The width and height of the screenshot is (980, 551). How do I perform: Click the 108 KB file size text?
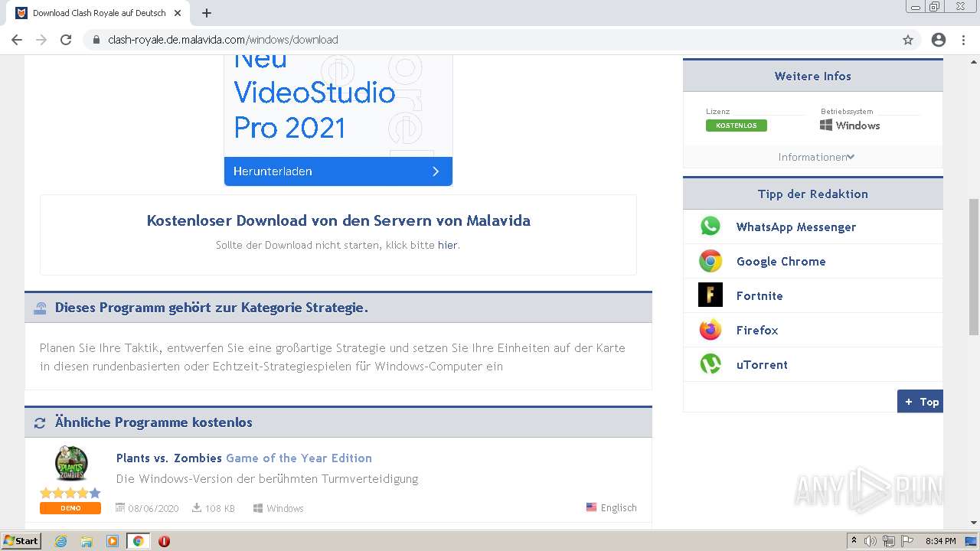coord(220,508)
